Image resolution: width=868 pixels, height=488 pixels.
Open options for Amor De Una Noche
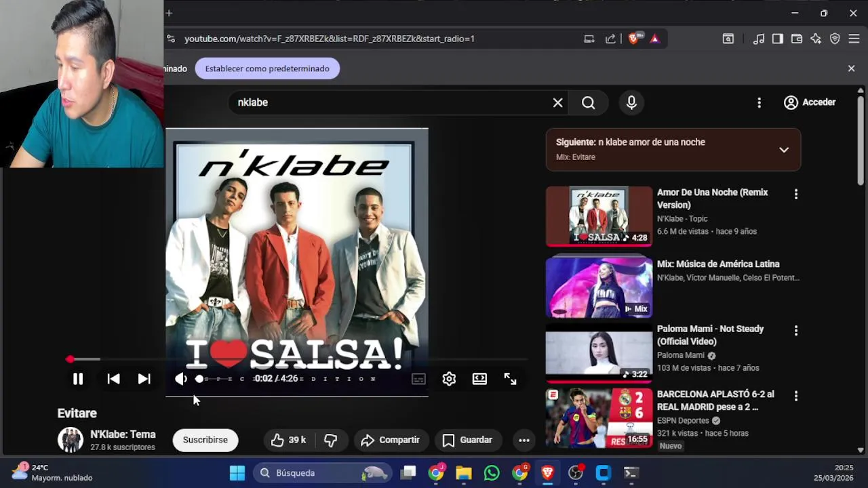(x=796, y=194)
